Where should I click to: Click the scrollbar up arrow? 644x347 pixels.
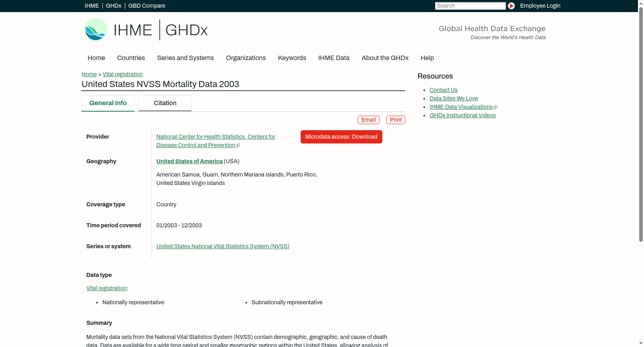point(641,3)
